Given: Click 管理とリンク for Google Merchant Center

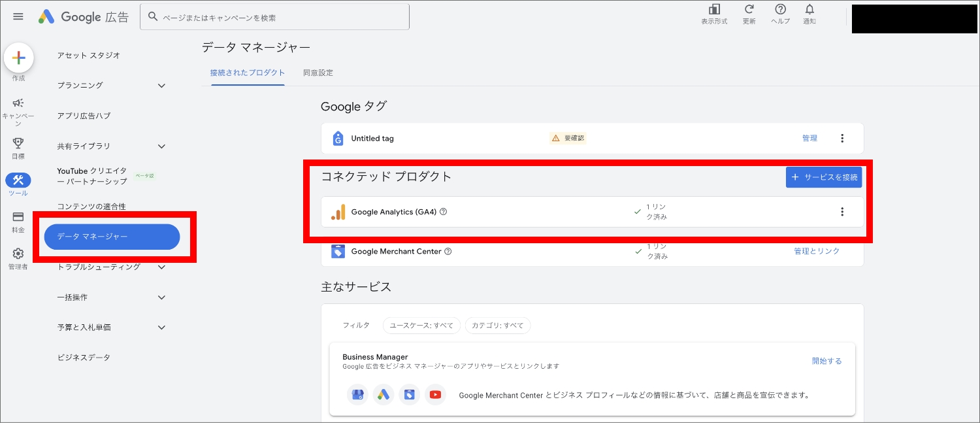Looking at the screenshot, I should point(817,251).
